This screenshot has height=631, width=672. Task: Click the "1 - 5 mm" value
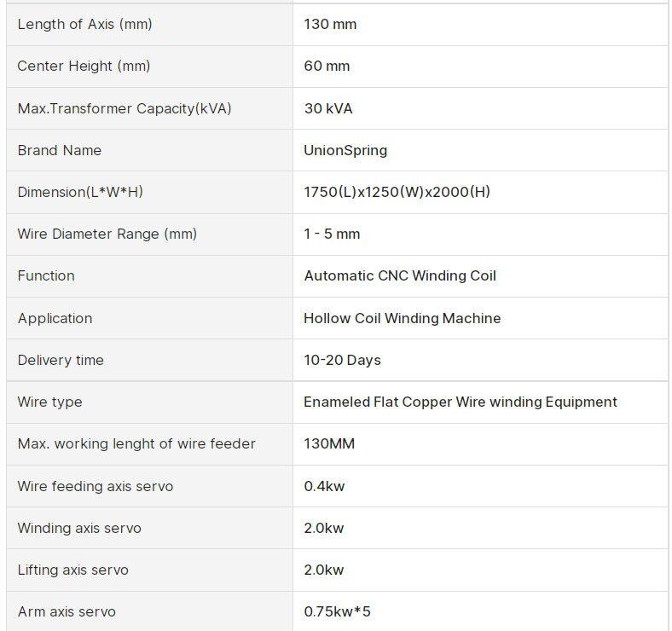point(332,234)
